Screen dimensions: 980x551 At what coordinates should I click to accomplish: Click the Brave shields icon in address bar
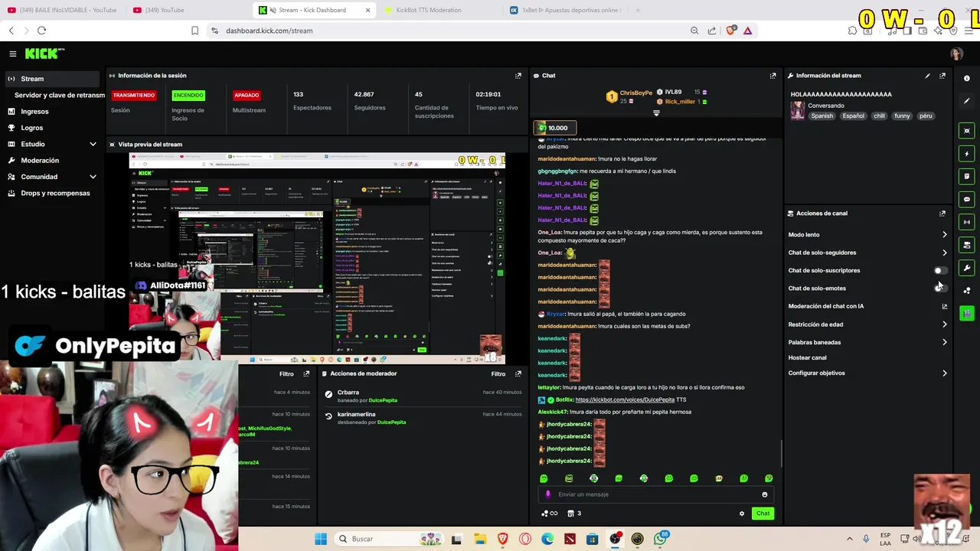click(x=730, y=31)
